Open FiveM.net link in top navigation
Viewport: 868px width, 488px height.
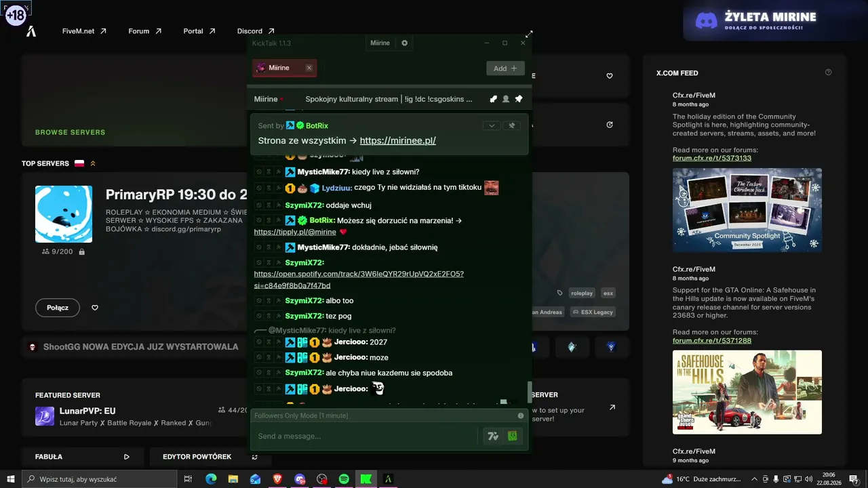pyautogui.click(x=84, y=31)
